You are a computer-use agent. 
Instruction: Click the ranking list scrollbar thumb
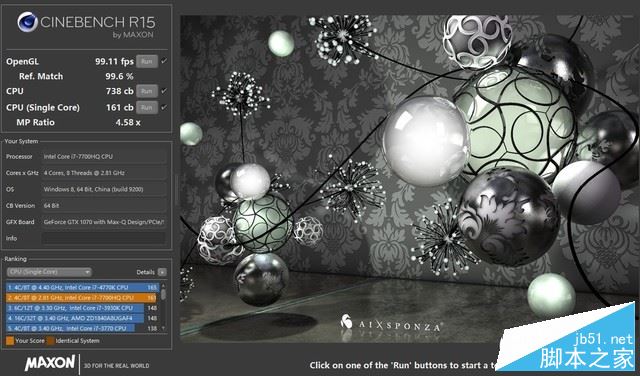[163, 294]
